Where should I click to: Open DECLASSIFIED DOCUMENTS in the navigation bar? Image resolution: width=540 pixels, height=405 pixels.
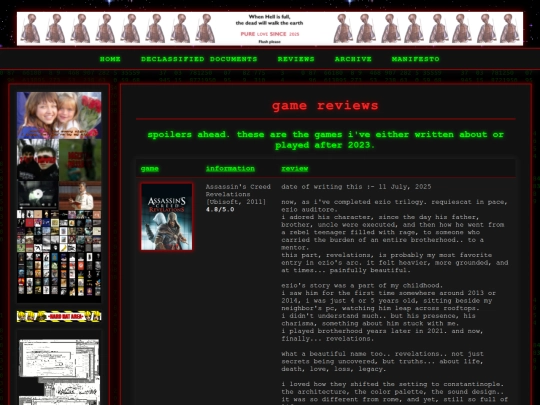coord(199,59)
